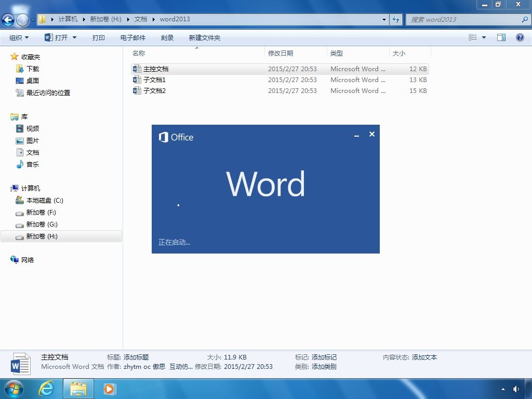
Task: Click the search magnifier icon
Action: (525, 19)
